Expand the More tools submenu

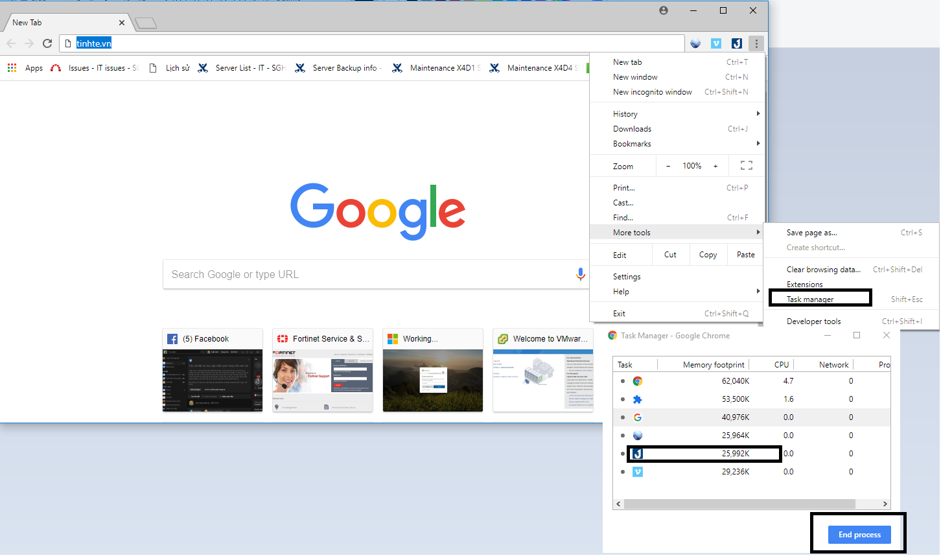[677, 232]
